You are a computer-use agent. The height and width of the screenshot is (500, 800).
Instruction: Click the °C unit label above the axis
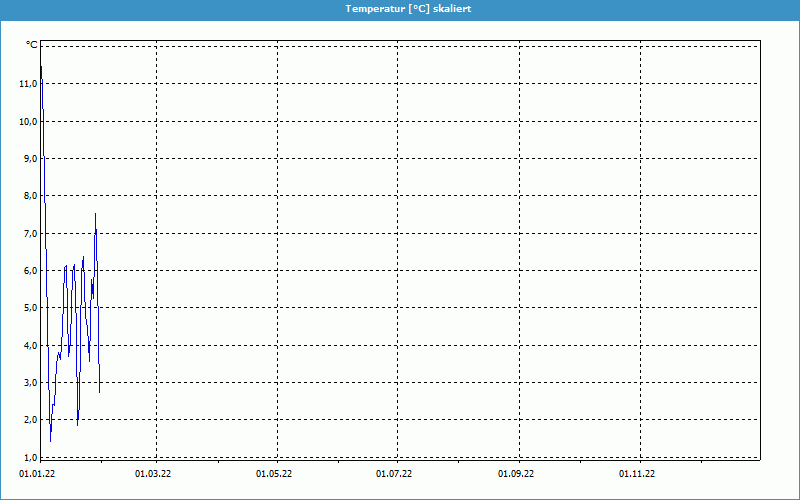click(x=31, y=45)
